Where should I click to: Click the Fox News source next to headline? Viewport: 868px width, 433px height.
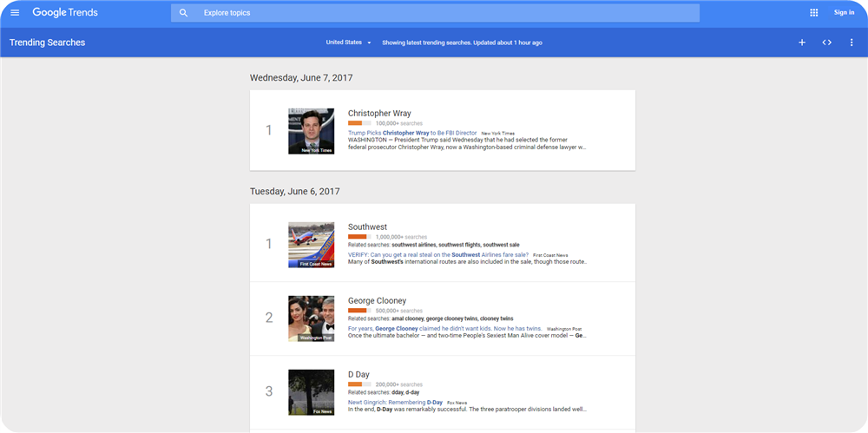(x=457, y=403)
